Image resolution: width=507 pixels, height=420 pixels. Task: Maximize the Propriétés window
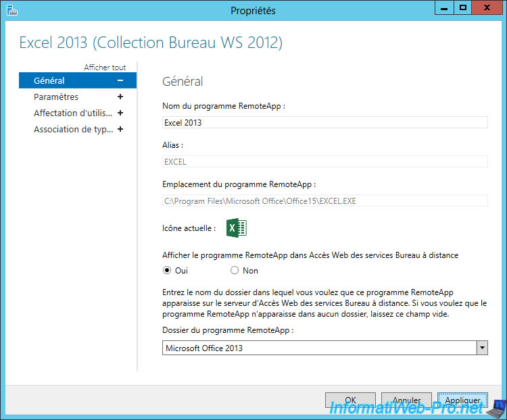462,7
